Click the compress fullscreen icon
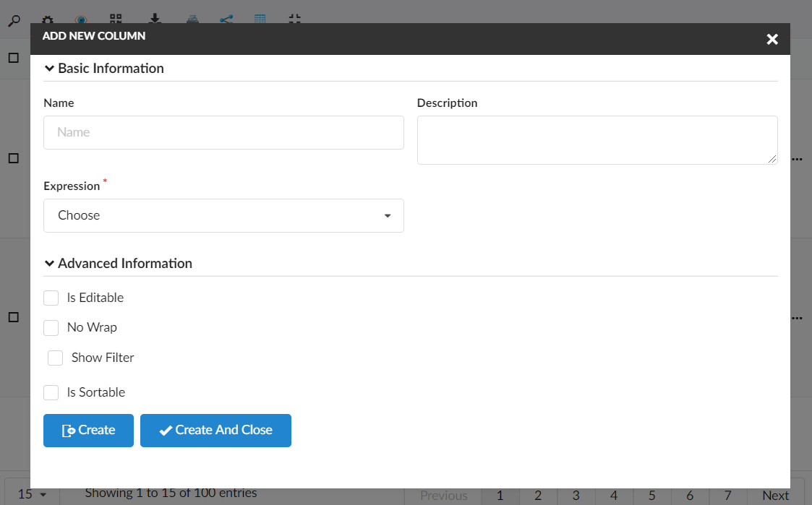The height and width of the screenshot is (505, 812). click(294, 19)
